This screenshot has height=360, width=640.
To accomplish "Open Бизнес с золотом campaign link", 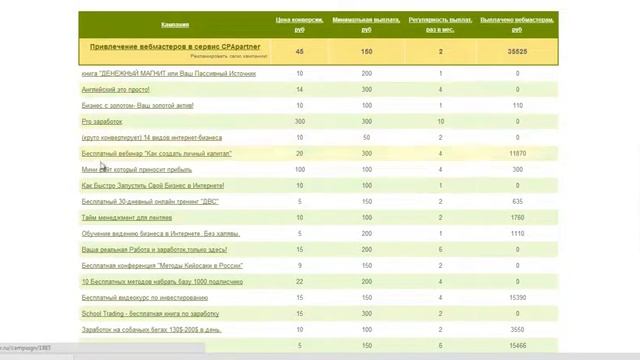I will pyautogui.click(x=138, y=106).
